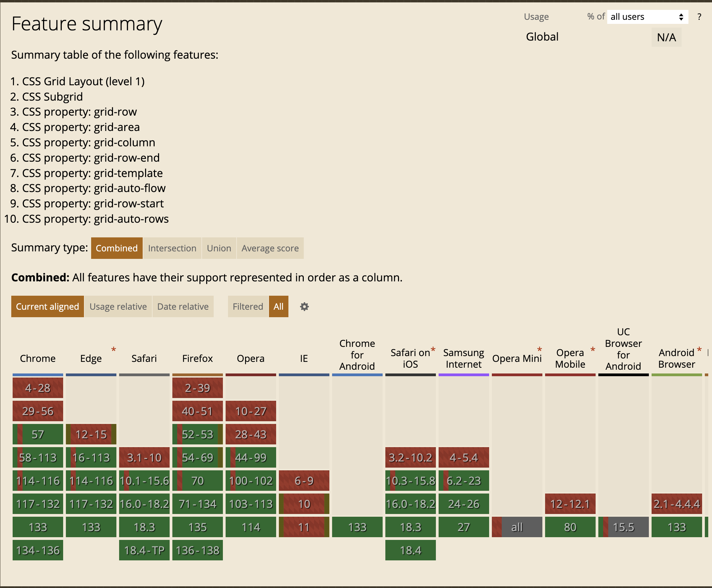Screen dimensions: 712x588
Task: Click the IE column header
Action: tap(304, 358)
